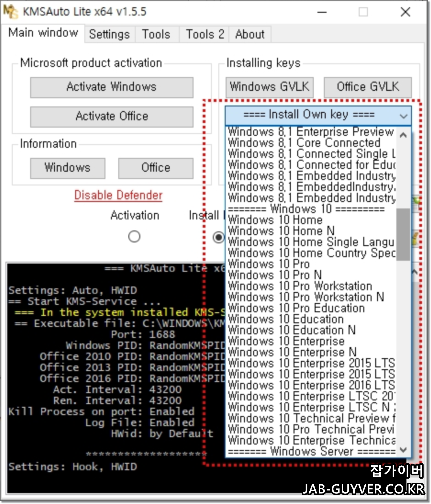The image size is (431, 504).
Task: Switch to the Tools 2 tab
Action: (x=205, y=34)
